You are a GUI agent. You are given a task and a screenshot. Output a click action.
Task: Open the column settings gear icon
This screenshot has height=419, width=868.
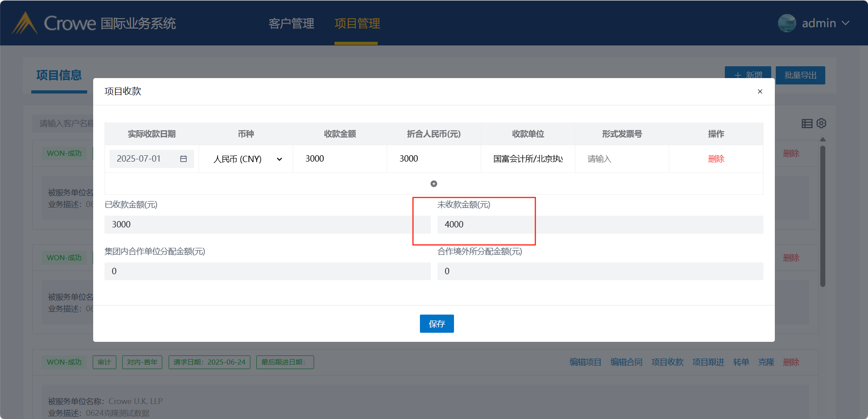821,123
